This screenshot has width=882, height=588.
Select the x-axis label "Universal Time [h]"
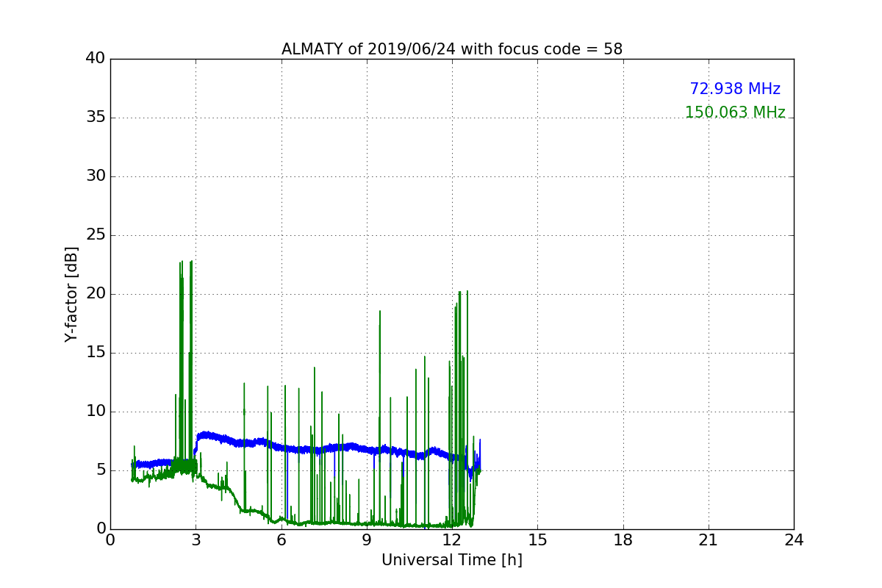pyautogui.click(x=452, y=560)
